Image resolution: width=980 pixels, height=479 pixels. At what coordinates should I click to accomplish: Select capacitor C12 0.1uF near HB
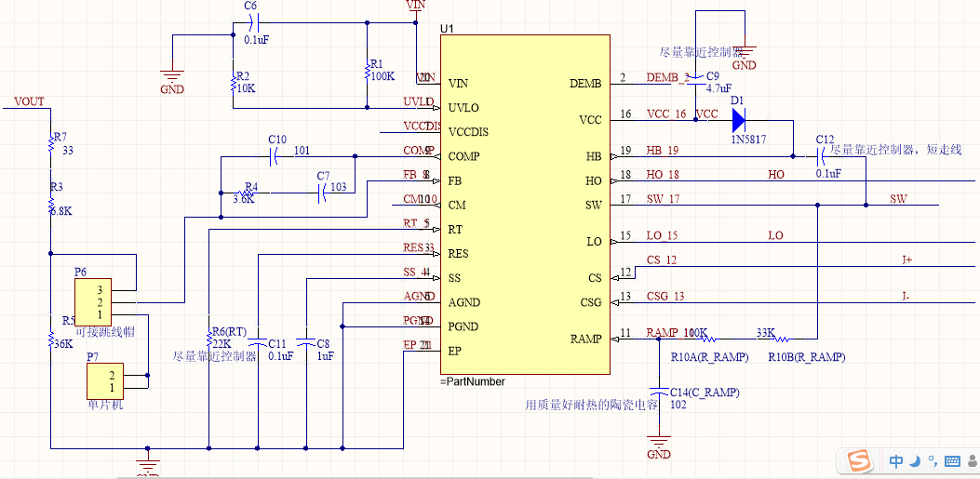click(823, 155)
